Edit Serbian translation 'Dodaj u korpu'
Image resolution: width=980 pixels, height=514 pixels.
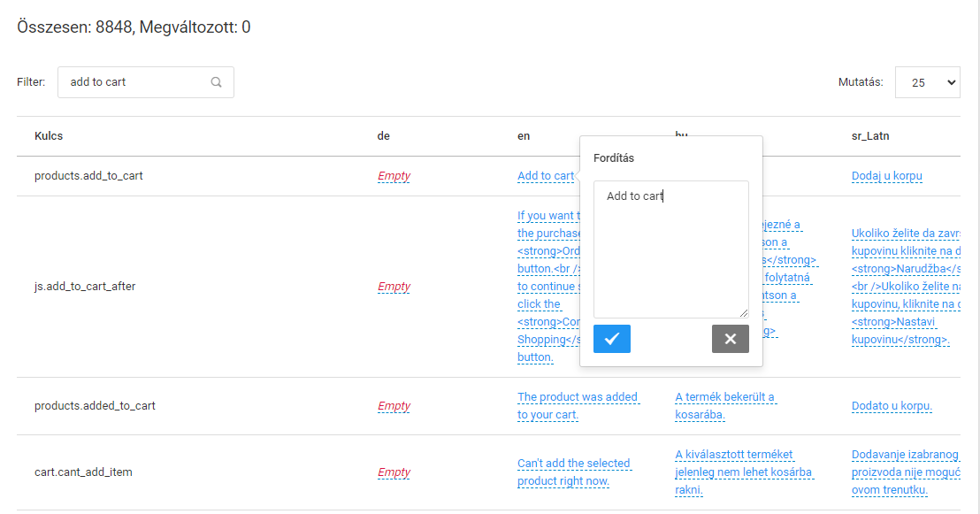886,176
